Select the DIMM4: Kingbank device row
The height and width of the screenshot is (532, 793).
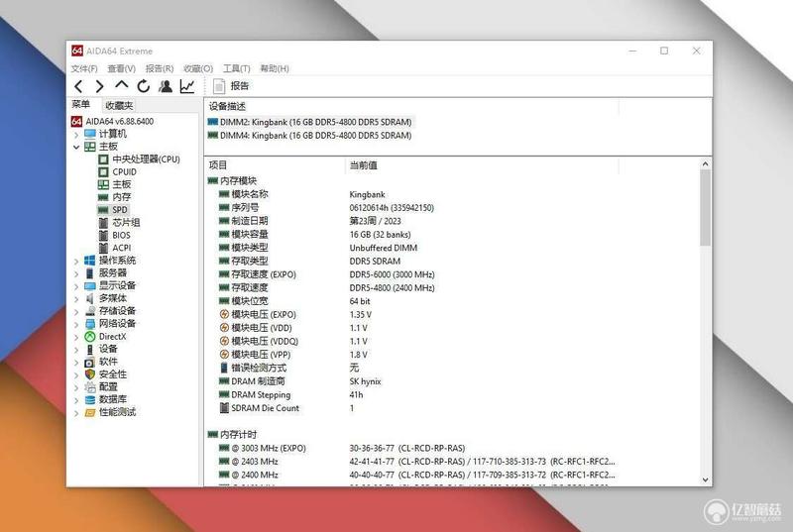pyautogui.click(x=310, y=136)
